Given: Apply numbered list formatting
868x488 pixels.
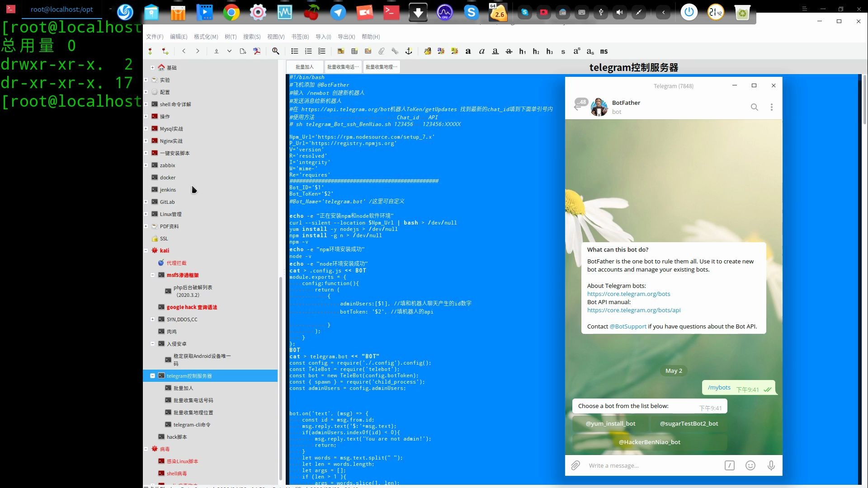Looking at the screenshot, I should point(308,51).
